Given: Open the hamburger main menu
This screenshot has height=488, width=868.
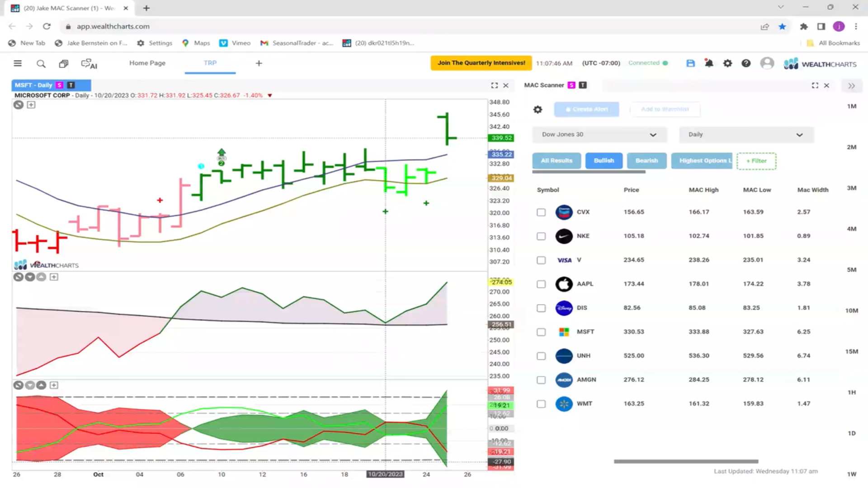Looking at the screenshot, I should (18, 63).
